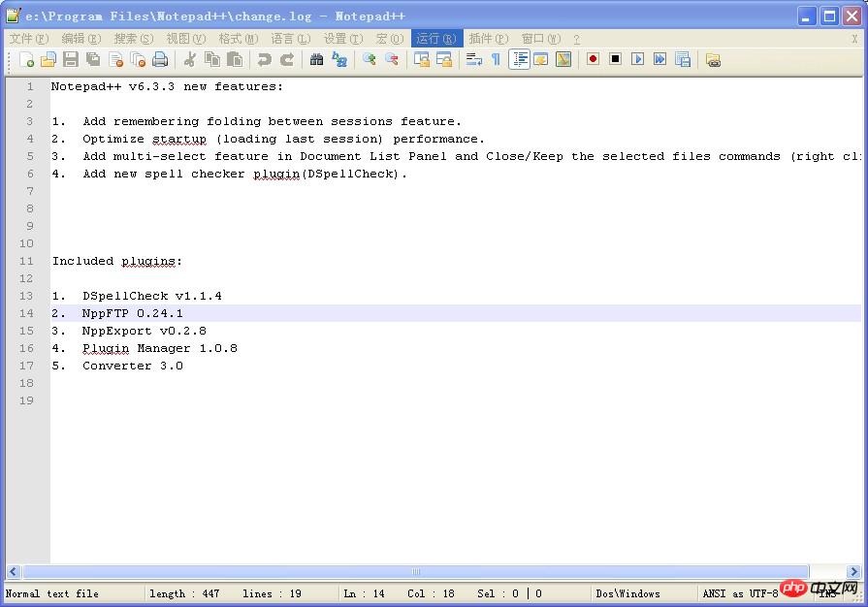The image size is (868, 607).
Task: Click the Cut scissors icon
Action: (190, 60)
